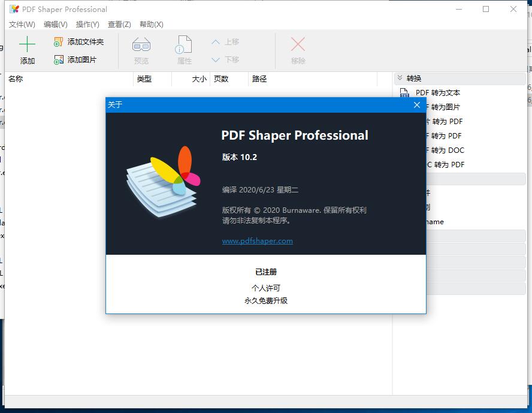The height and width of the screenshot is (413, 532).
Task: Close the 关于 dialog with its X button
Action: click(416, 105)
